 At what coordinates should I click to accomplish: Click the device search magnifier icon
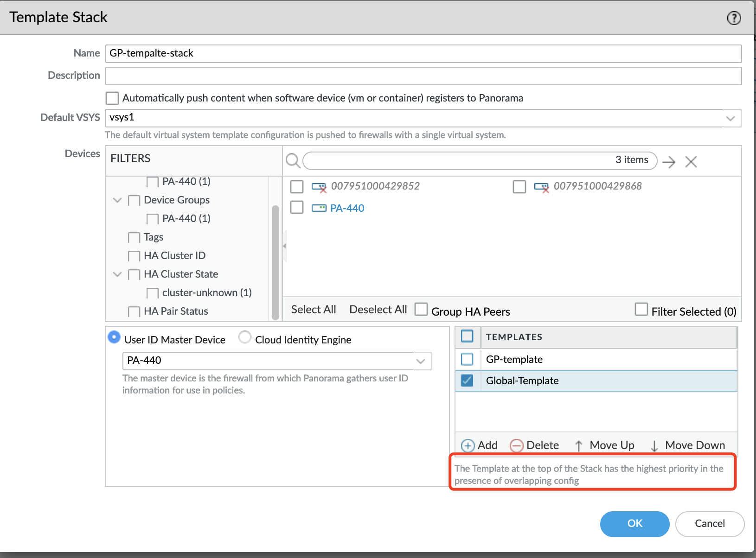pyautogui.click(x=293, y=161)
